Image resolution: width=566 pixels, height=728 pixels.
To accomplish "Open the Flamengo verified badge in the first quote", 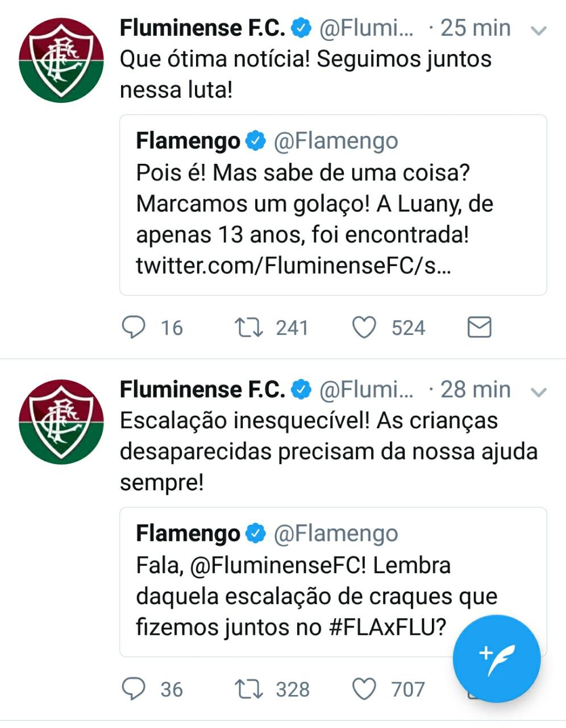I will click(x=256, y=140).
